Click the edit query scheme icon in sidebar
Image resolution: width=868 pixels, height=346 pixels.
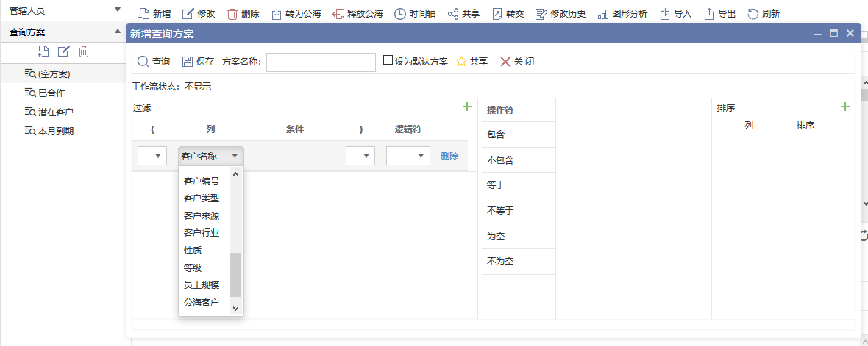(x=64, y=51)
